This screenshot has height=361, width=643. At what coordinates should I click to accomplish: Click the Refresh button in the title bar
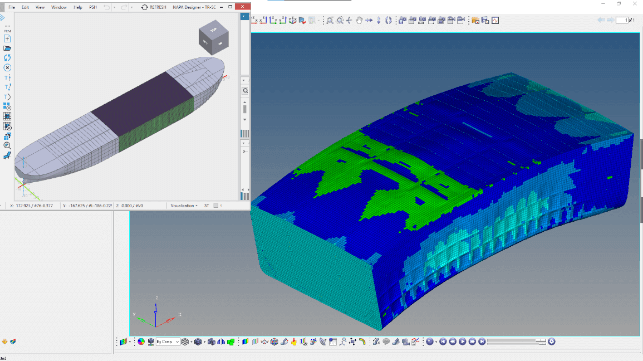(x=153, y=7)
